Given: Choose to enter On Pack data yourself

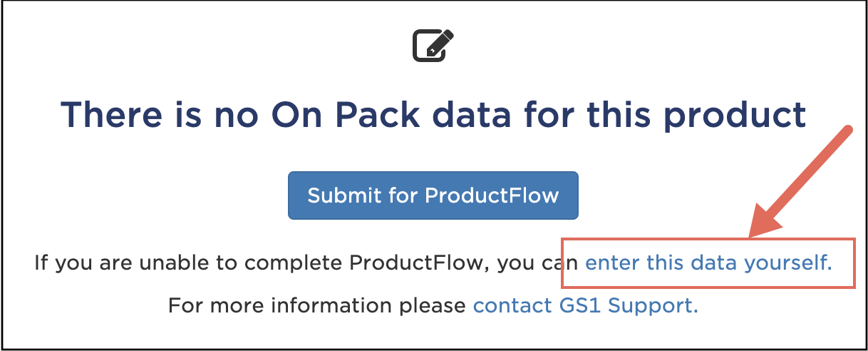Looking at the screenshot, I should [708, 263].
